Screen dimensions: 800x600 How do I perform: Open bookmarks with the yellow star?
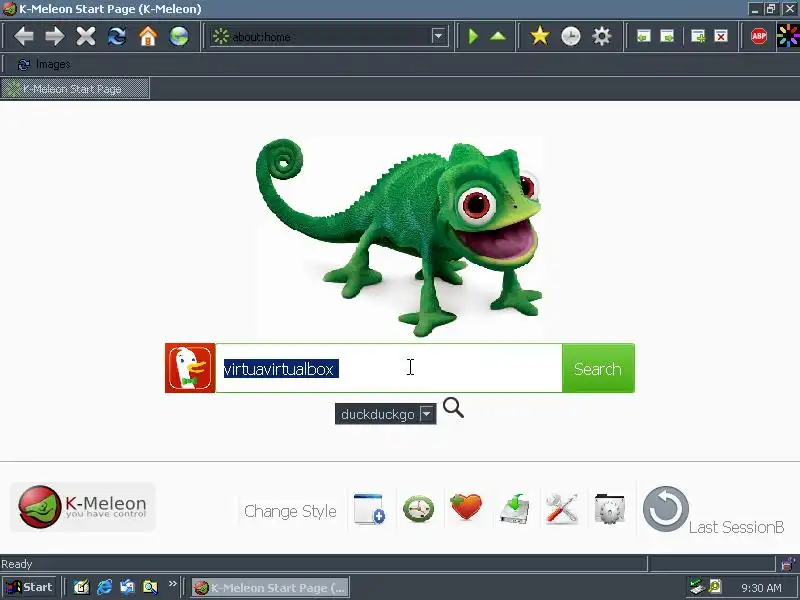tap(540, 36)
